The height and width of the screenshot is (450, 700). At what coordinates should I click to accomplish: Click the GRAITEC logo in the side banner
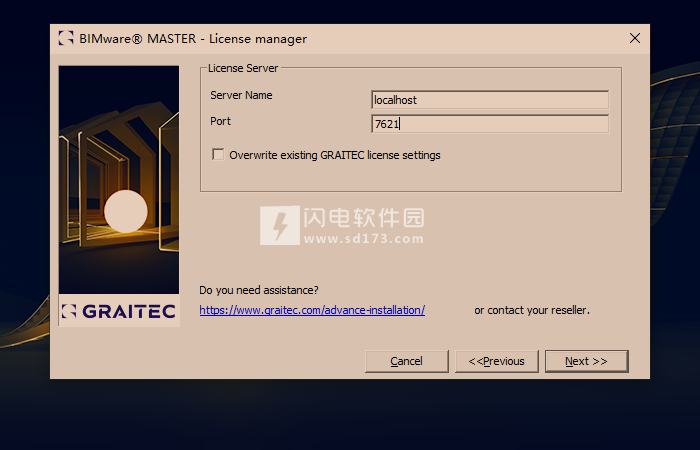(x=119, y=311)
